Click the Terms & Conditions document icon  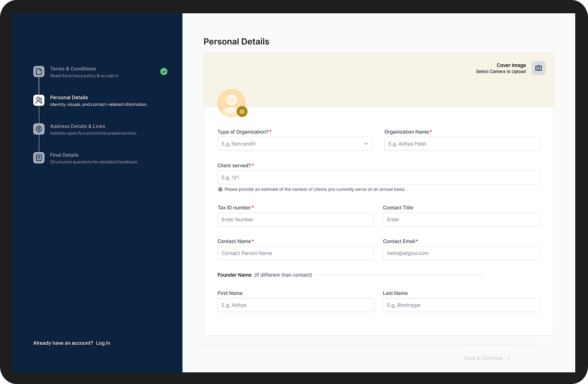pos(39,71)
